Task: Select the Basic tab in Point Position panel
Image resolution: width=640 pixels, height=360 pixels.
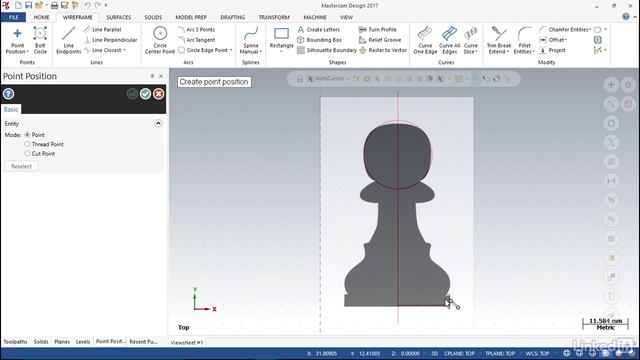Action: 11,109
